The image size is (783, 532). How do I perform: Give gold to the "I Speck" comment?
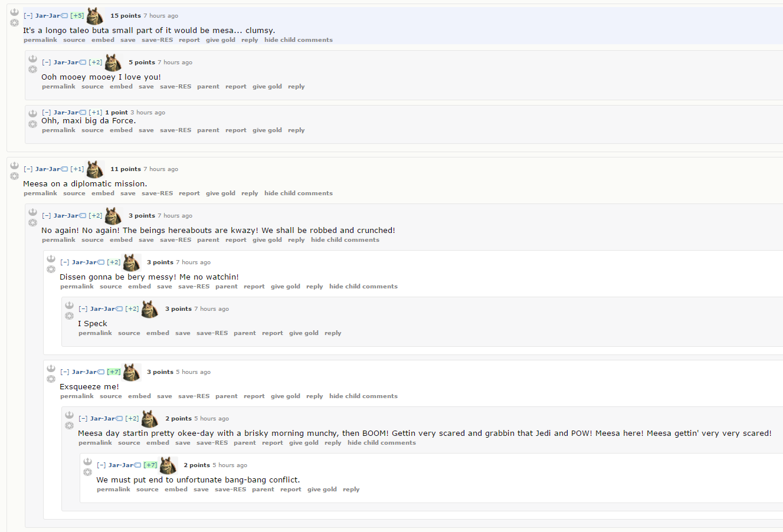[x=304, y=333]
